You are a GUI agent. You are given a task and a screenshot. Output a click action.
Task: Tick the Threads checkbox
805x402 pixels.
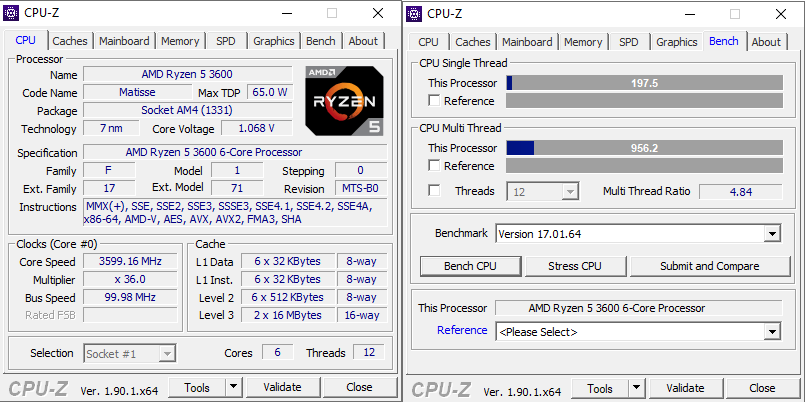pos(434,190)
